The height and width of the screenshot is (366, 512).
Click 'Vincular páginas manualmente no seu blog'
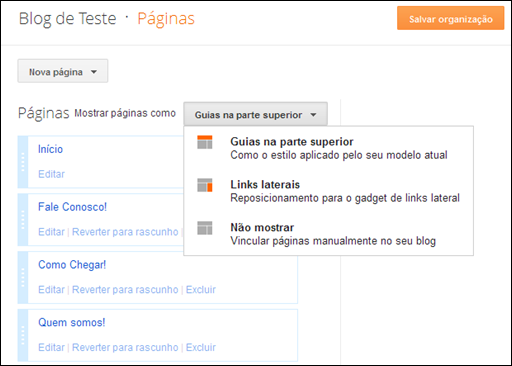333,241
